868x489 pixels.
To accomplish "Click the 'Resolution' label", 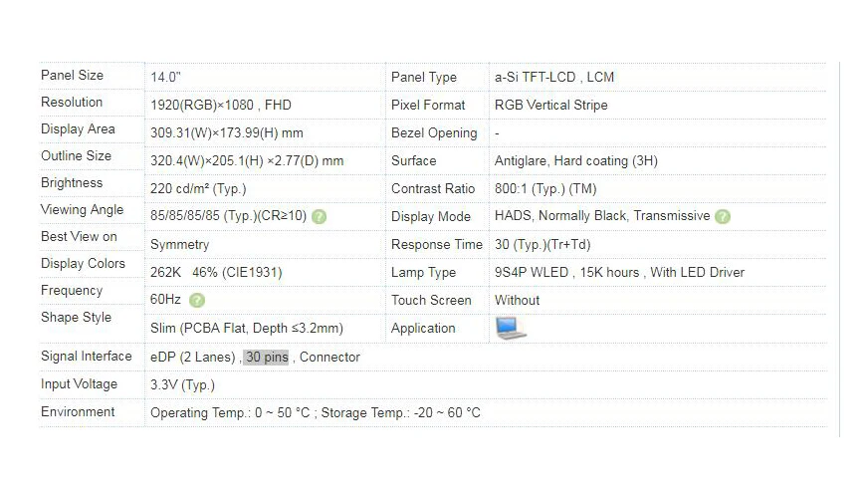I will (72, 103).
